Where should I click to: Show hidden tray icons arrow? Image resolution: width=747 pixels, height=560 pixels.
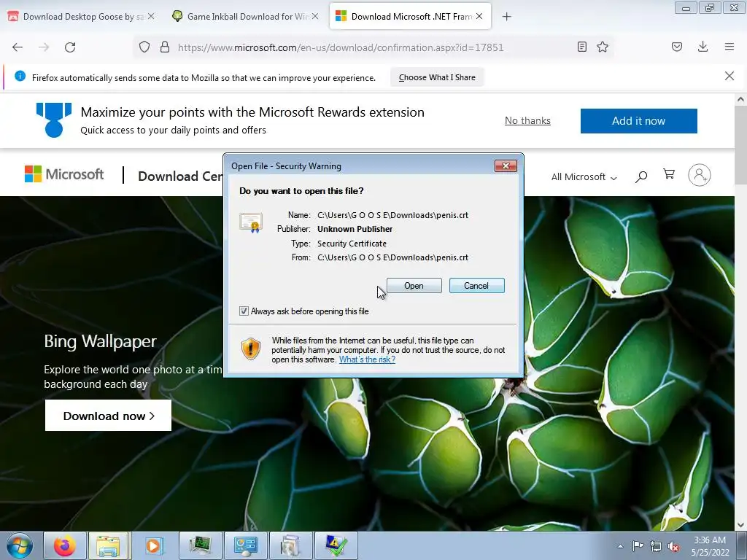point(620,546)
